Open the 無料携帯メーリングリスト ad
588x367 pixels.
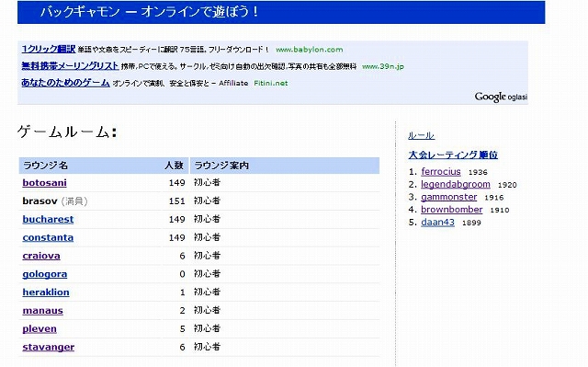[x=70, y=65]
